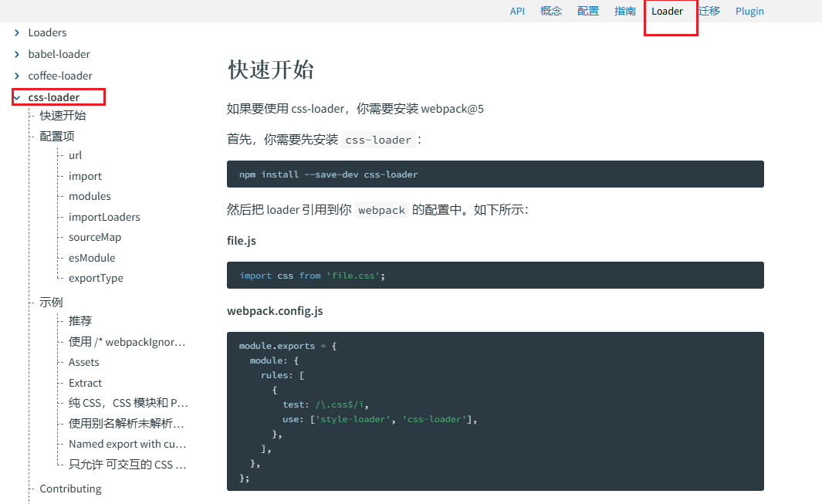Open the API nav link
Viewport: 822px width, 504px height.
[x=517, y=11]
